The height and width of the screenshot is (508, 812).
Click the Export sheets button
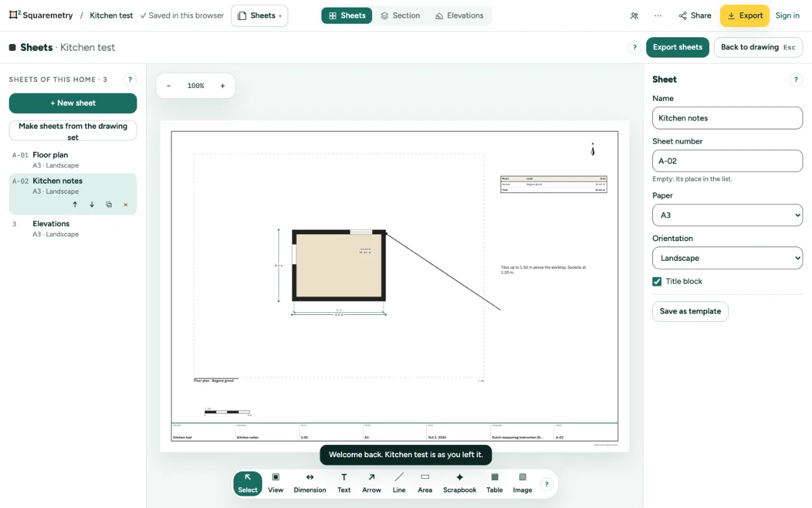point(677,47)
